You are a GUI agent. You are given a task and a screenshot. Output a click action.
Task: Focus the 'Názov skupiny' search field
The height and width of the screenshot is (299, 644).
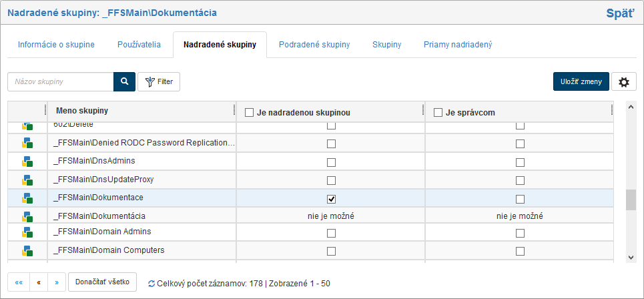pyautogui.click(x=60, y=81)
